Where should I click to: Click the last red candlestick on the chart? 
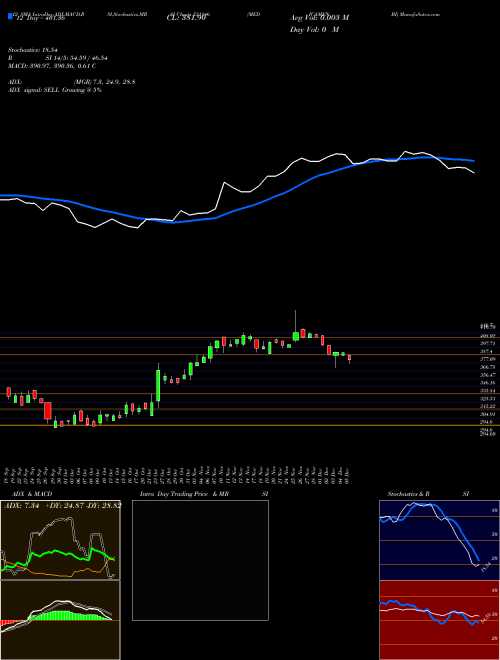tap(349, 358)
